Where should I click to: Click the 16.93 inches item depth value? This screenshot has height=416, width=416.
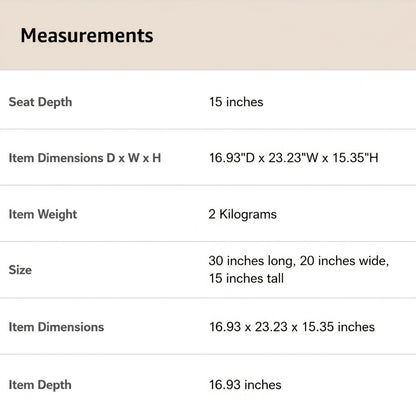point(245,385)
